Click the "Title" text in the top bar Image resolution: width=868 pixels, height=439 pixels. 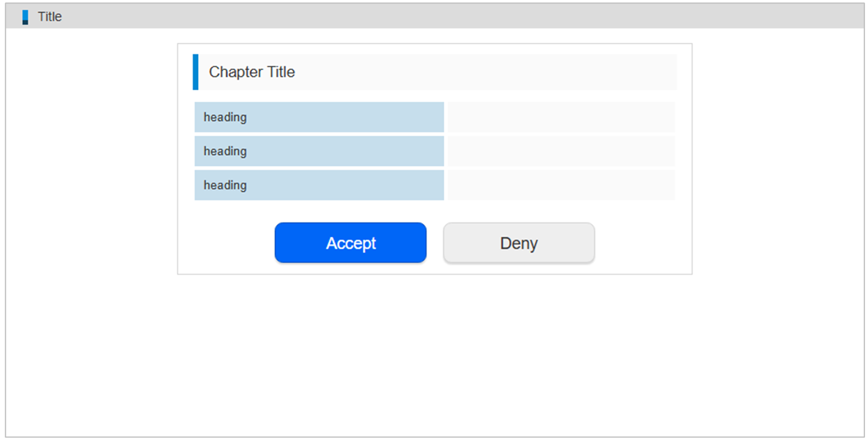pos(49,17)
